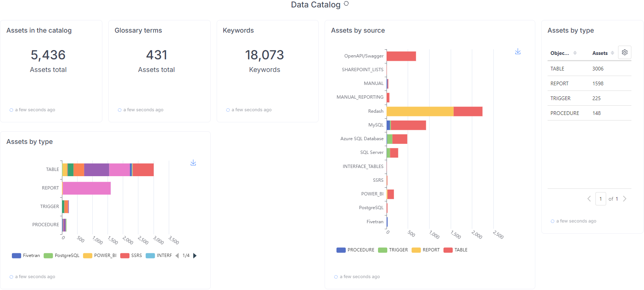Click the SHAREPOINT_LISTS axis label

pos(362,70)
